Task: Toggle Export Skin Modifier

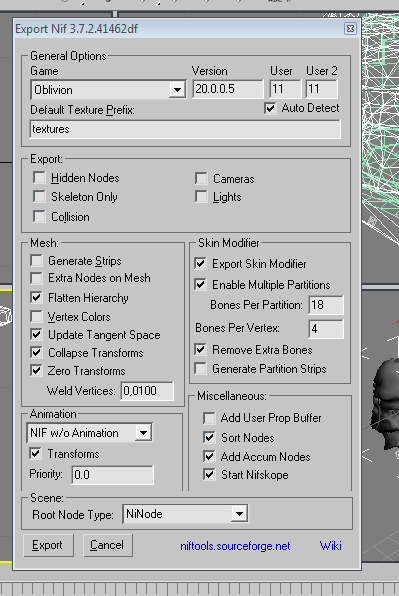Action: click(200, 263)
